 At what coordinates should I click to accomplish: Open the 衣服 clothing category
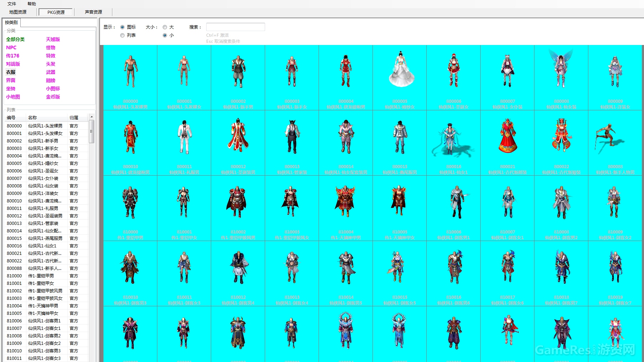[x=11, y=72]
